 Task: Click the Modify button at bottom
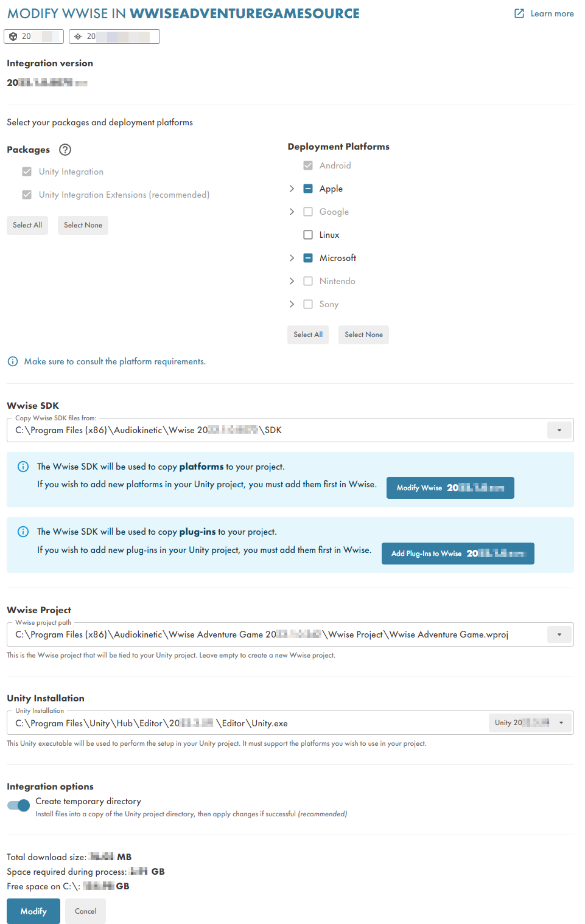pyautogui.click(x=33, y=911)
